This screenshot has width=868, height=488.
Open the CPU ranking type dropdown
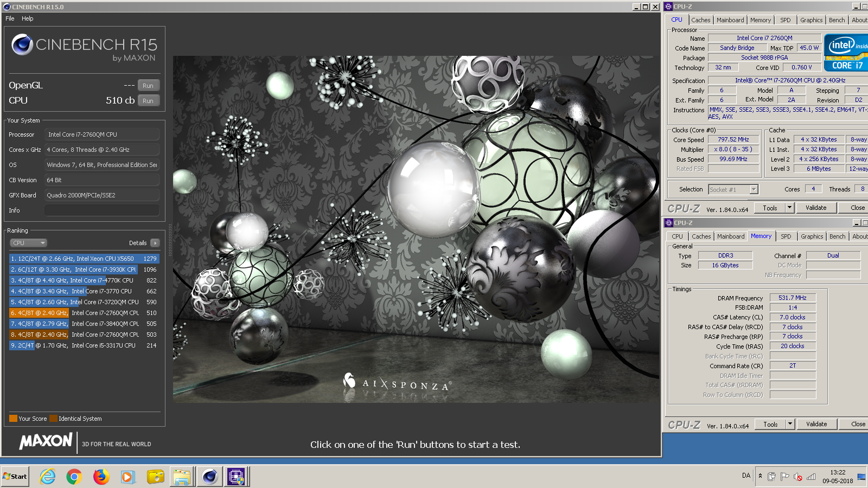coord(28,243)
